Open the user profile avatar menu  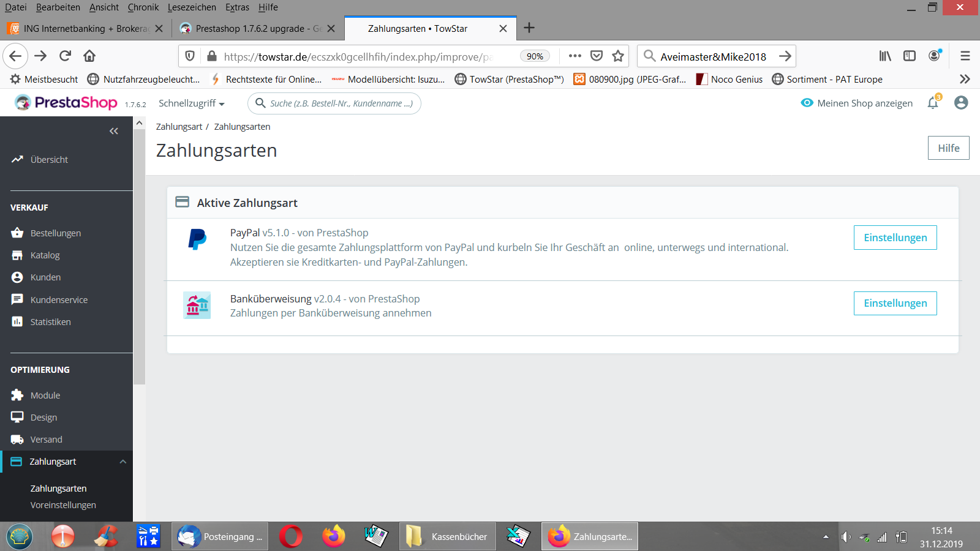(961, 103)
